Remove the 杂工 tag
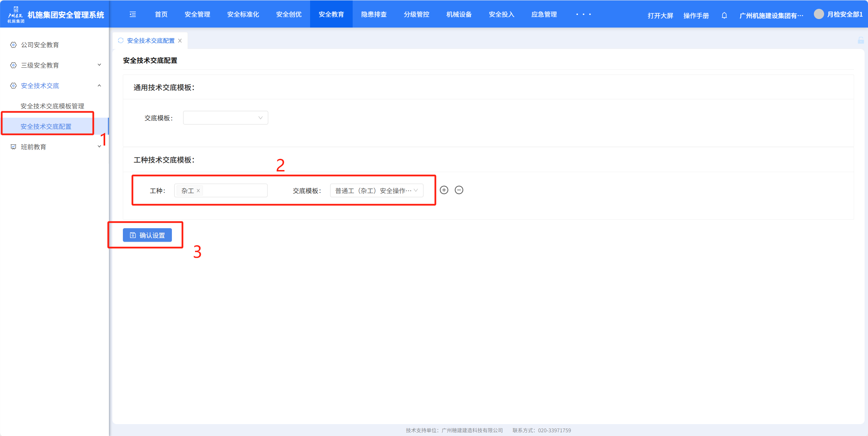This screenshot has width=868, height=436. coord(198,191)
